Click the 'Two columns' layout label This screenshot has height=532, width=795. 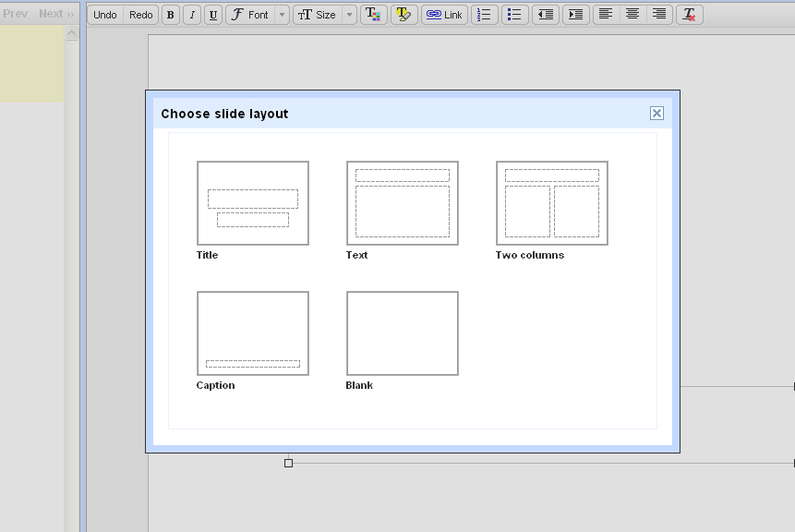530,255
